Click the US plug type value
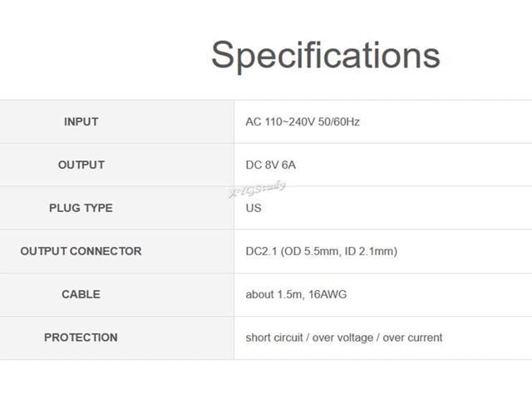 pyautogui.click(x=254, y=208)
